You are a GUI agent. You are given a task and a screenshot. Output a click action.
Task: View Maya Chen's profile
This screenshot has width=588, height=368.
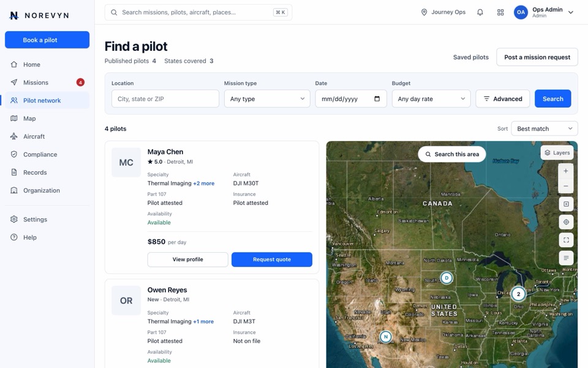coord(187,259)
